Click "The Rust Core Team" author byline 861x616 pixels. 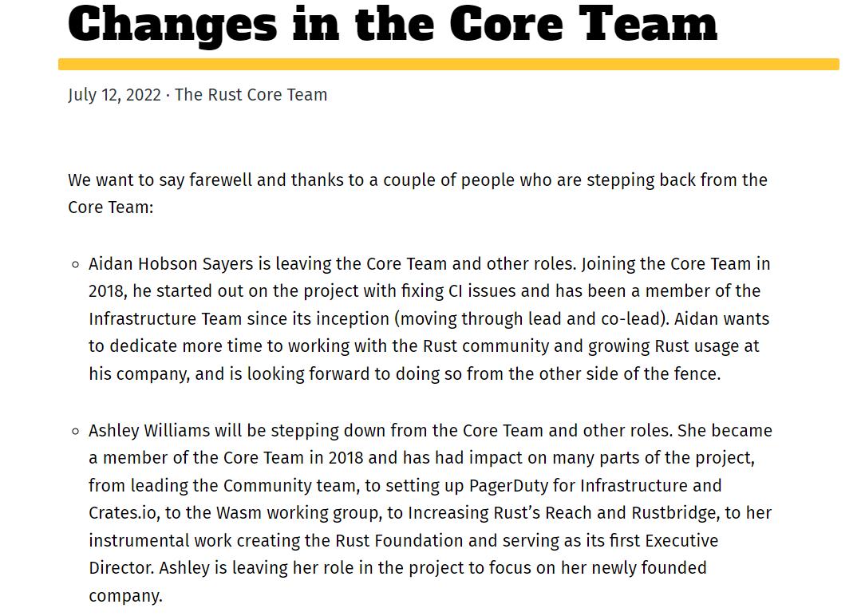(251, 95)
